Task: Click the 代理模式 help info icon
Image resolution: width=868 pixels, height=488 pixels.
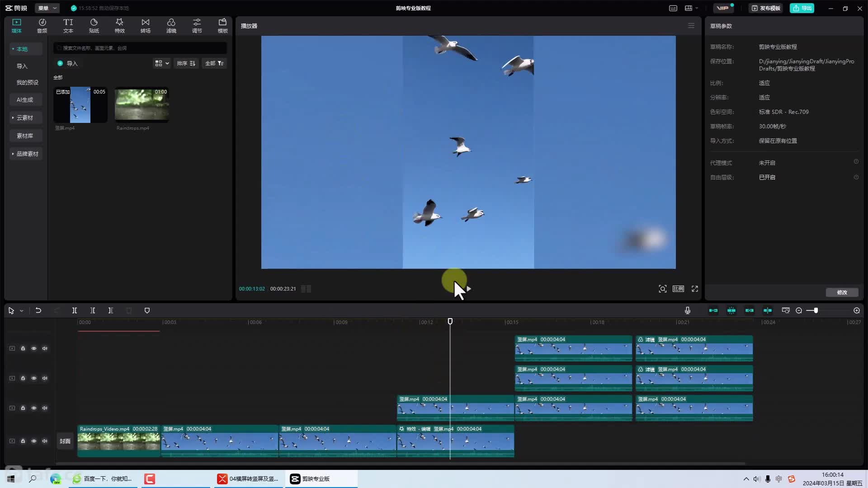Action: click(856, 162)
